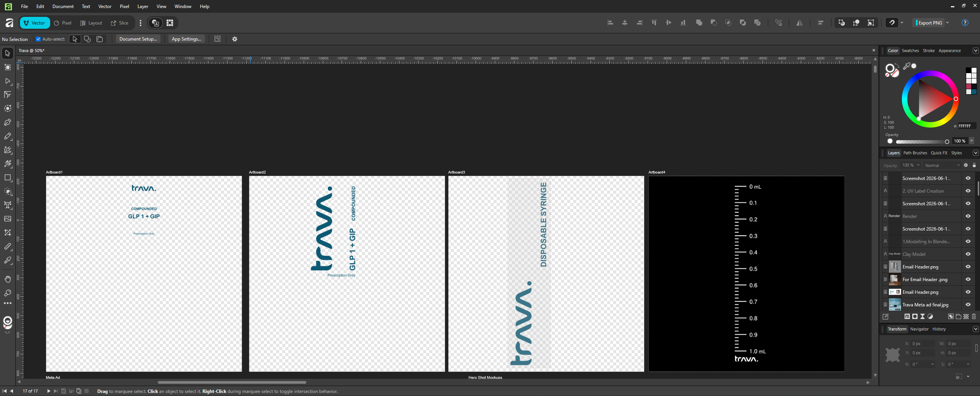
Task: Select the Rectangle shape tool
Action: point(8,178)
